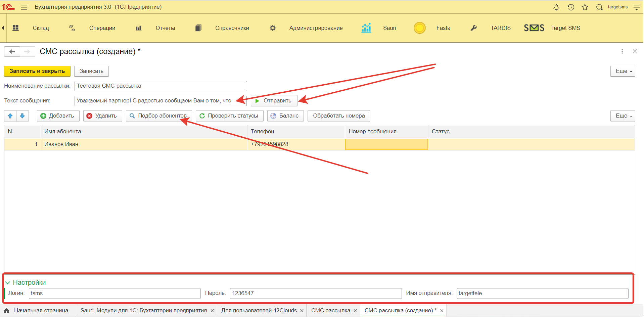644x317 pixels.
Task: Edit Текст сообщения field
Action: coord(160,101)
